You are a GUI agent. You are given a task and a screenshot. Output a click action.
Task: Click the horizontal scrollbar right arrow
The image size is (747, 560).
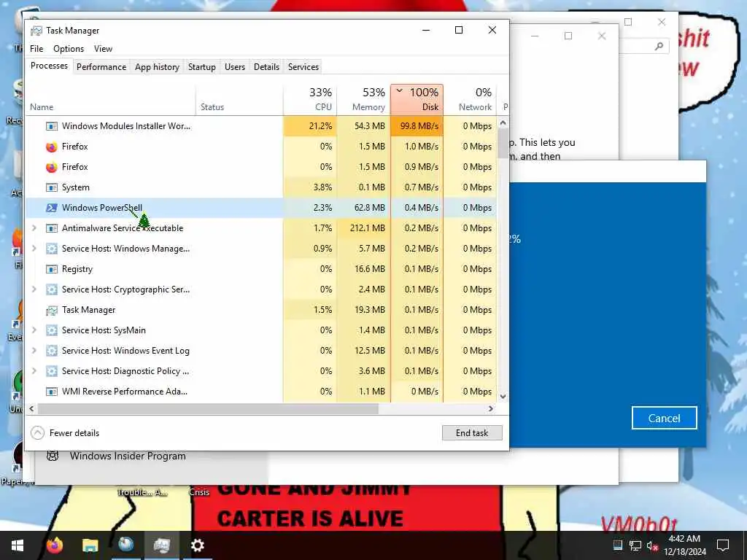491,408
